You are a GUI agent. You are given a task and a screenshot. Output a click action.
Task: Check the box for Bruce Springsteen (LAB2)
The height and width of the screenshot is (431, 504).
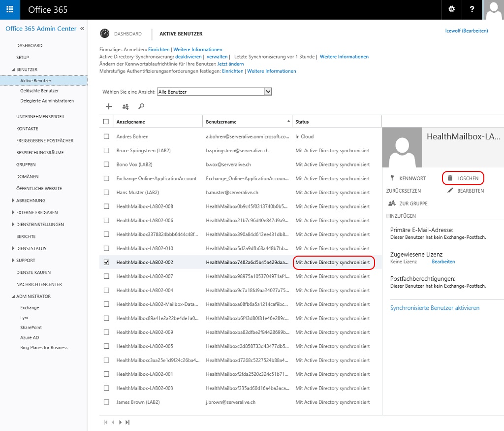tap(106, 150)
